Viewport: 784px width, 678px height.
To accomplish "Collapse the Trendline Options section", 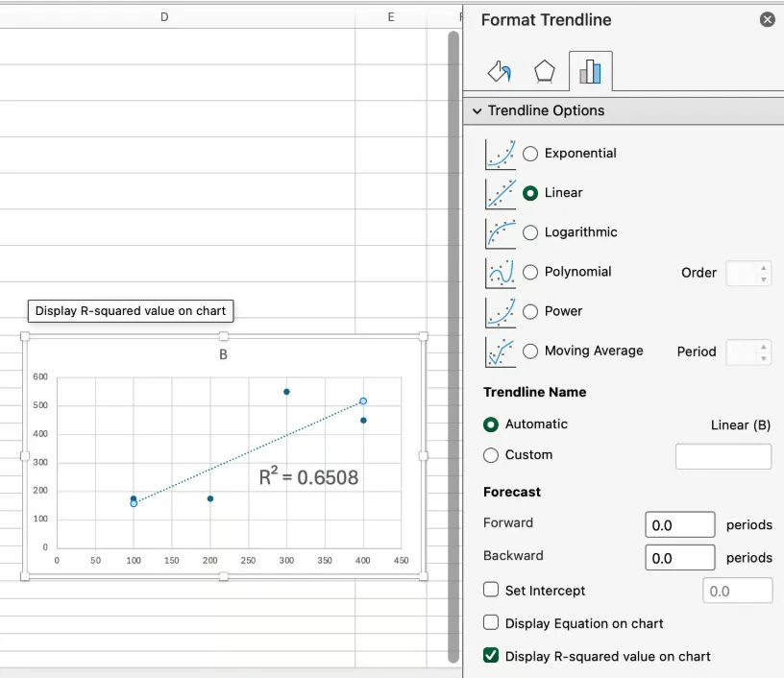I will click(x=477, y=111).
